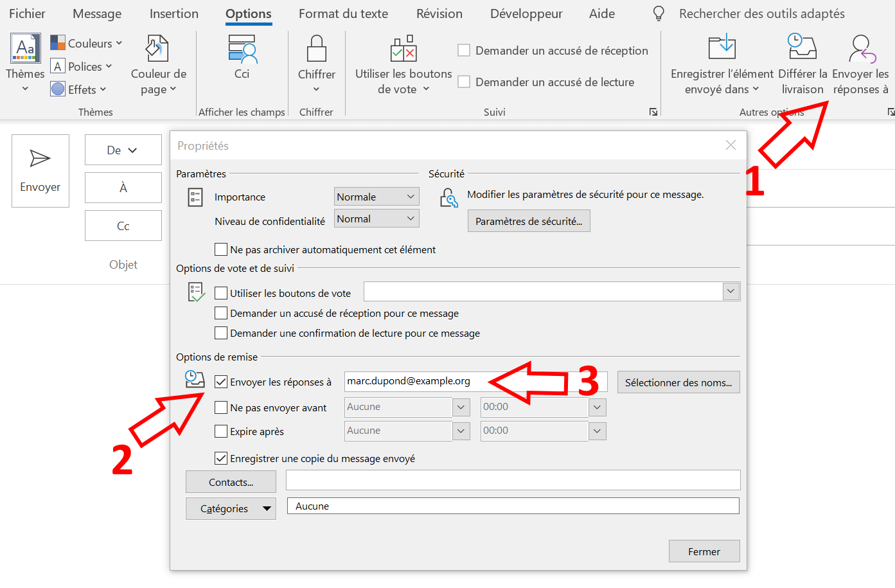Image resolution: width=895 pixels, height=588 pixels.
Task: Open Ne pas envoyer avant date dropdown
Action: [x=461, y=407]
